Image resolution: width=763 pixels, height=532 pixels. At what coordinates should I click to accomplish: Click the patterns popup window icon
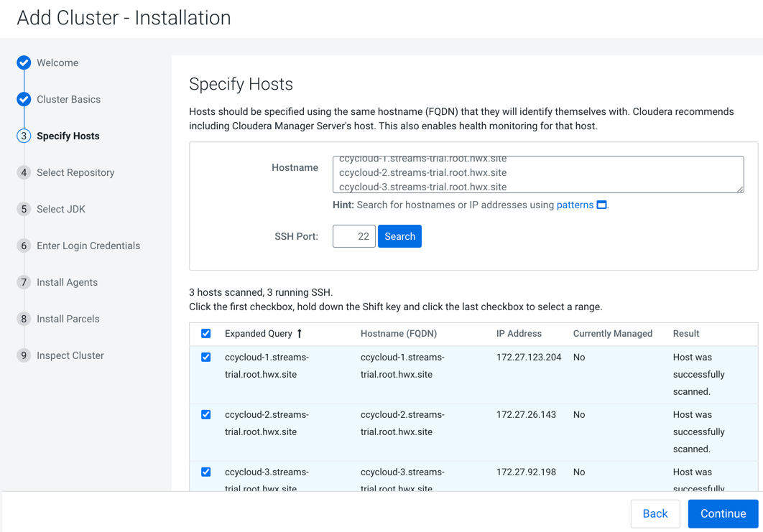602,205
